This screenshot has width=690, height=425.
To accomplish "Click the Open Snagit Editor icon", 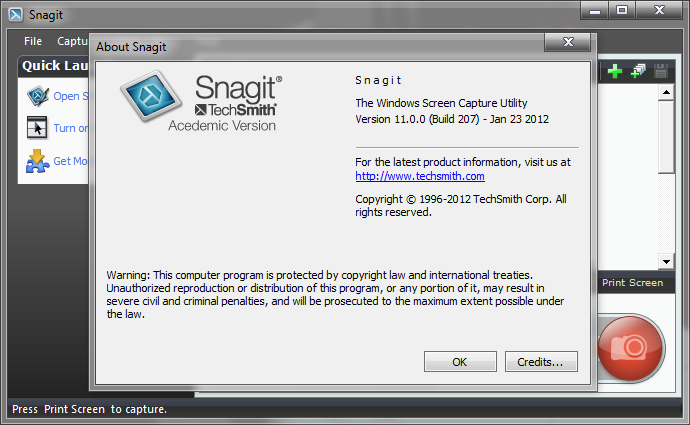I will click(x=37, y=96).
